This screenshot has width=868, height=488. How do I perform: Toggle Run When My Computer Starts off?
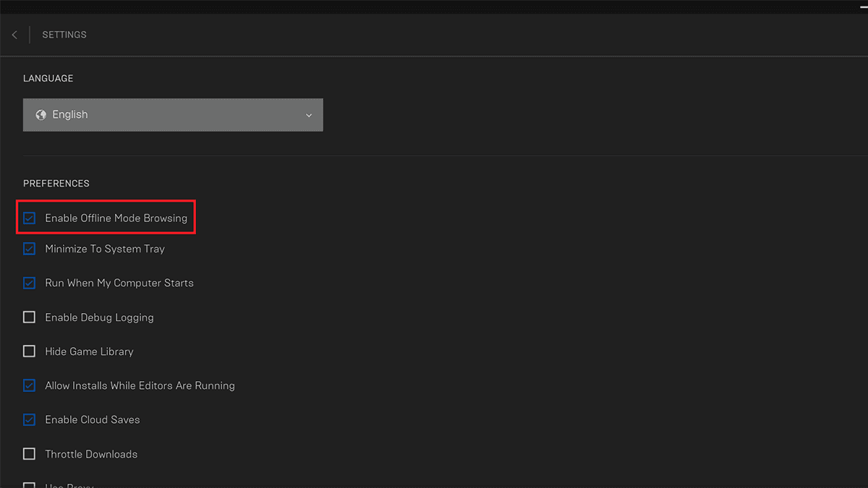[x=29, y=283]
